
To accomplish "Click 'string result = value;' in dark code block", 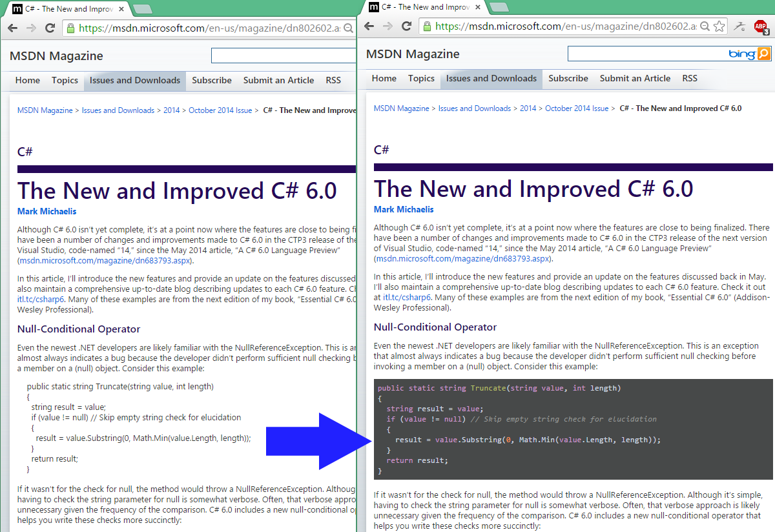I will [x=435, y=409].
